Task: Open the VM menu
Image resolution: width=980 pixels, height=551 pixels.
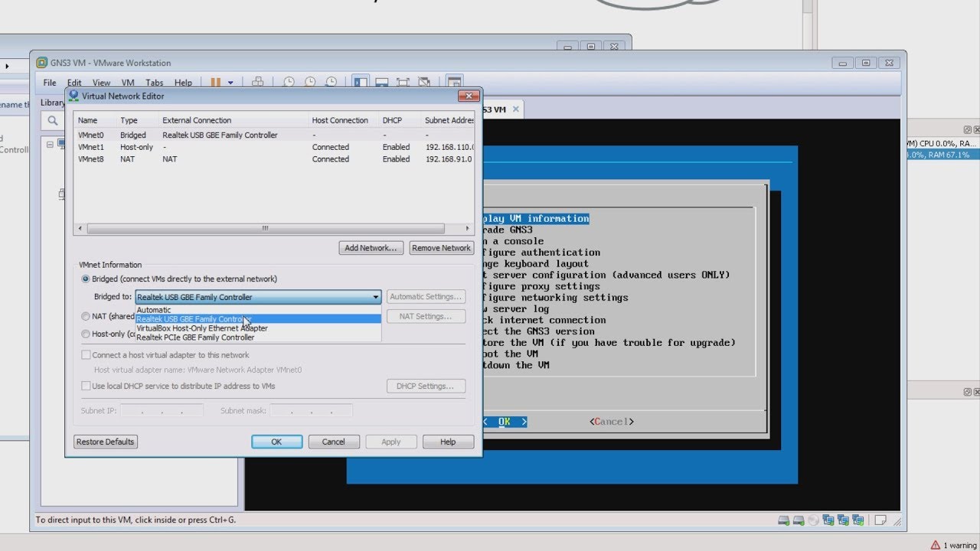Action: pos(128,83)
